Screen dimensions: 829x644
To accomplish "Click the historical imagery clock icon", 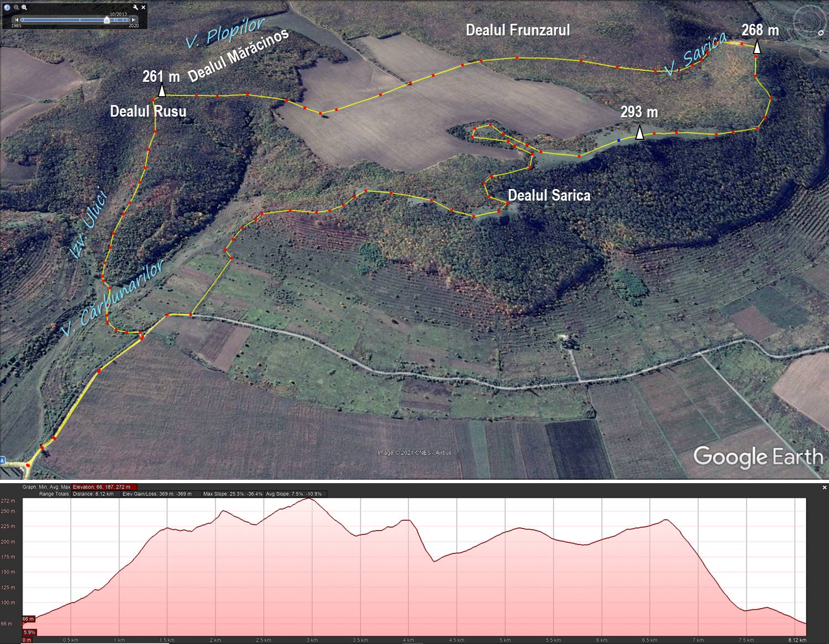I will tap(8, 8).
